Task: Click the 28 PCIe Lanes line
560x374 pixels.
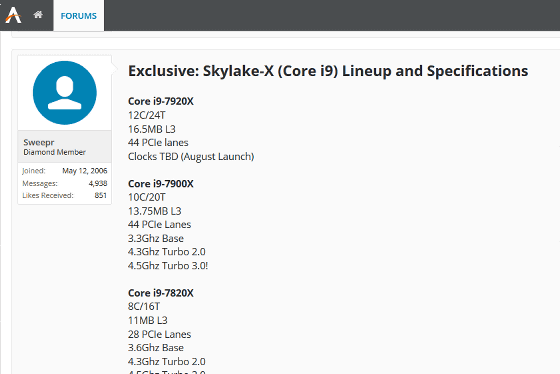Action: coord(160,334)
